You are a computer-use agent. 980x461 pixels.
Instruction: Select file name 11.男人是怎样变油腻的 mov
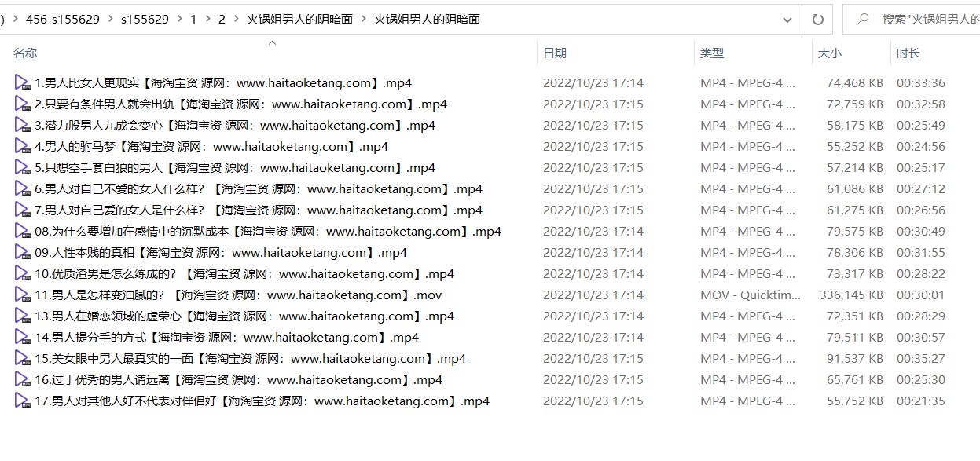coord(238,295)
